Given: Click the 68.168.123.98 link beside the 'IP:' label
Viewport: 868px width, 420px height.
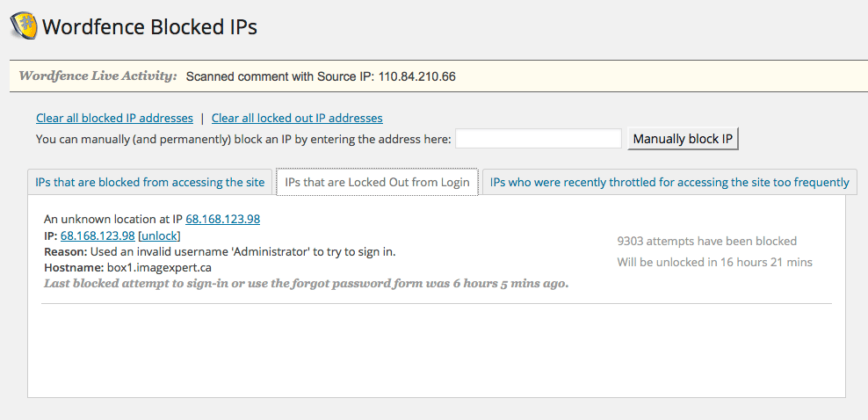Looking at the screenshot, I should (x=98, y=235).
